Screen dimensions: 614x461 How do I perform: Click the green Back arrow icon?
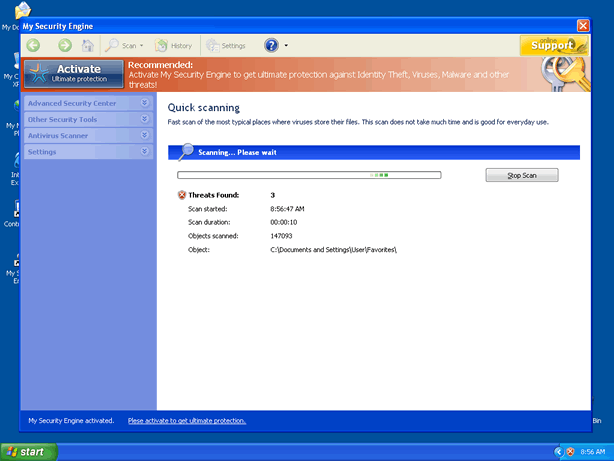(x=34, y=45)
